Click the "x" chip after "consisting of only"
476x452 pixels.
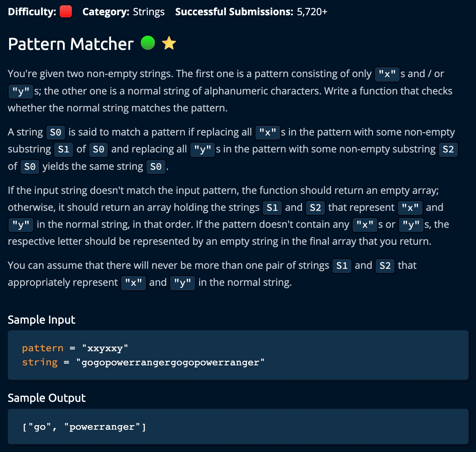[x=387, y=74]
